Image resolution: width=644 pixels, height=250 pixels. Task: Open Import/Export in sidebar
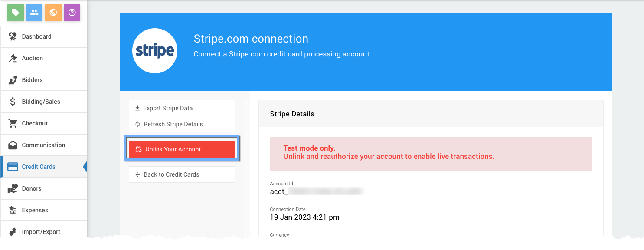[41, 231]
